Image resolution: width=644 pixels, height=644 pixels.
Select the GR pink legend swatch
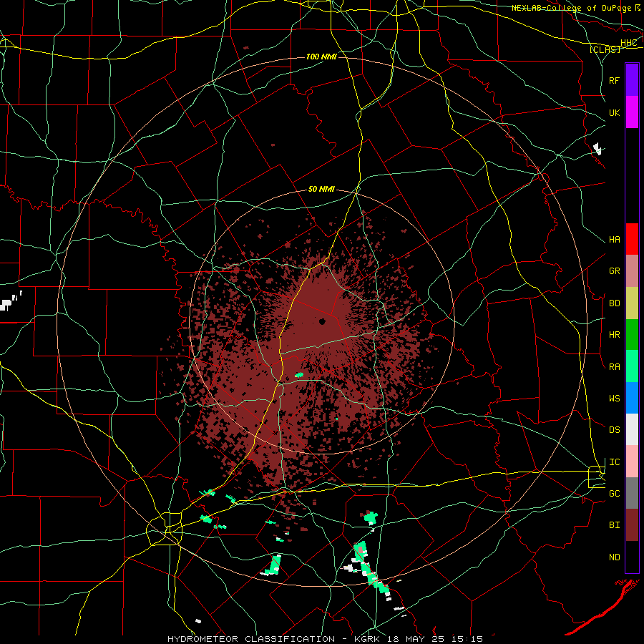tap(632, 271)
